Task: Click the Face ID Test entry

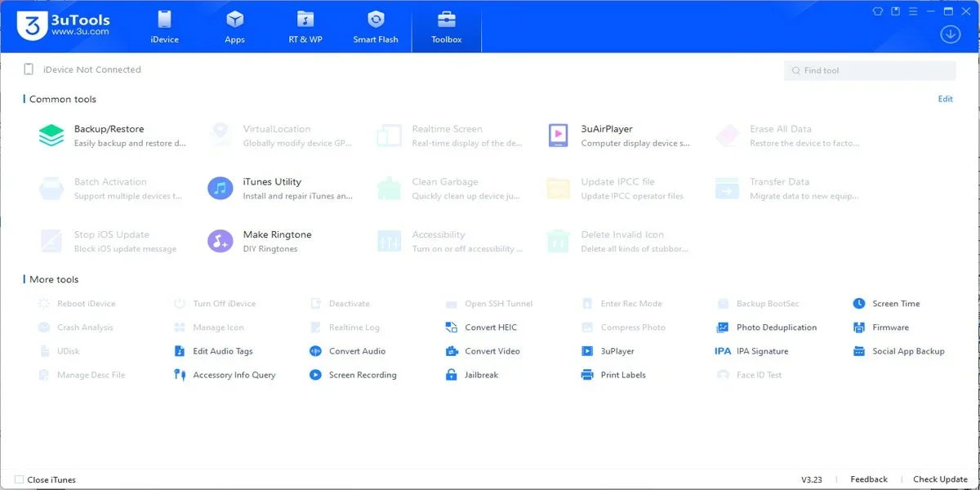Action: coord(749,375)
